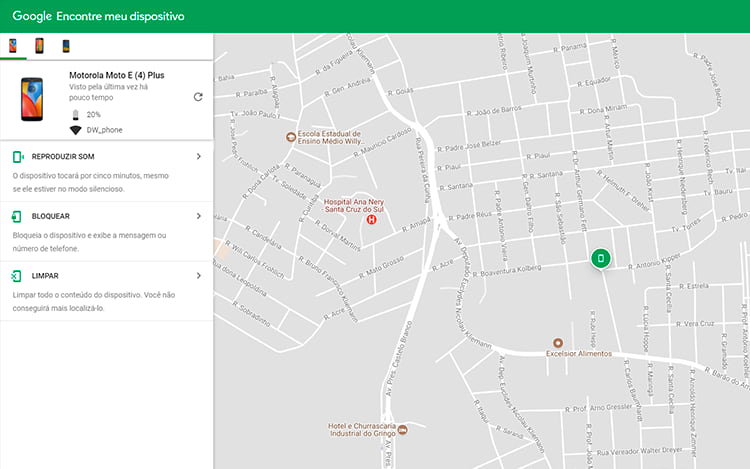This screenshot has height=469, width=750.
Task: Click the Escola Estadual de Ensino Médio label
Action: pos(330,138)
